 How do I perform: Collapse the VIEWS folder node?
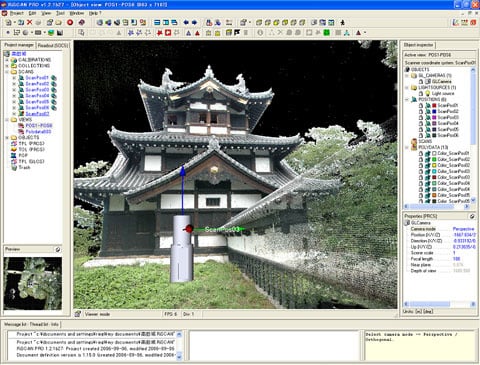[x=7, y=120]
